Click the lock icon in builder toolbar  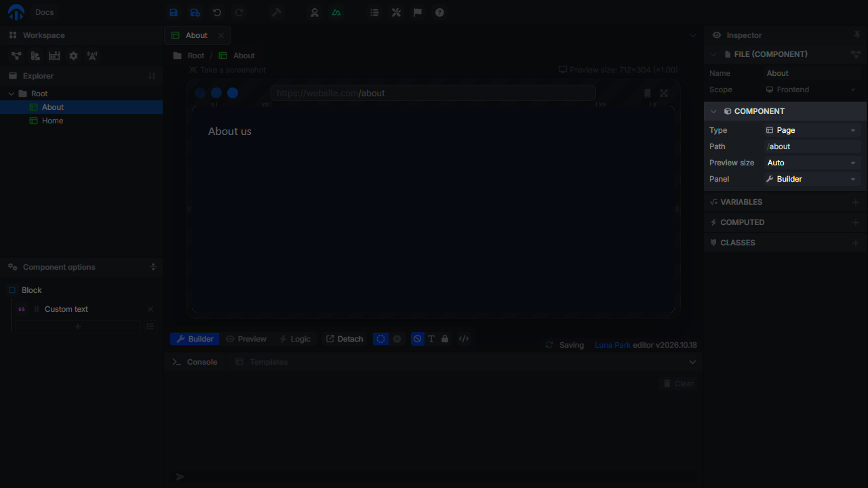(445, 339)
